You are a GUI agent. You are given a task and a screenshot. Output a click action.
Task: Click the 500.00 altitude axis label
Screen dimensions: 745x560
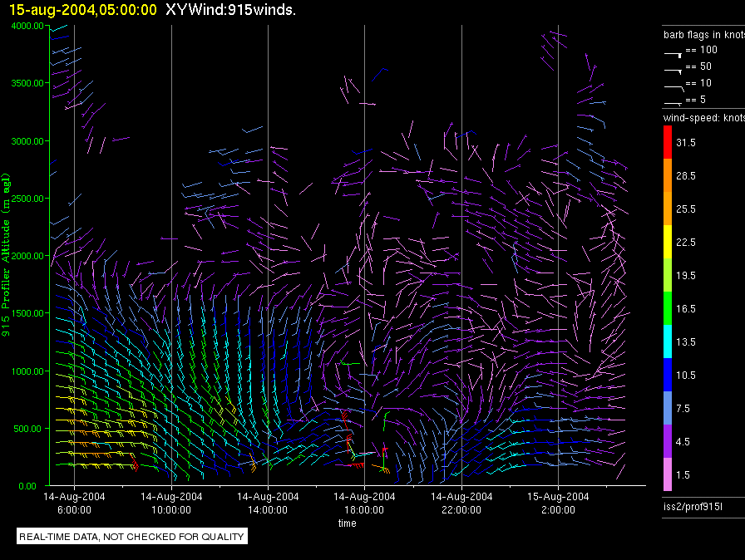pos(27,429)
